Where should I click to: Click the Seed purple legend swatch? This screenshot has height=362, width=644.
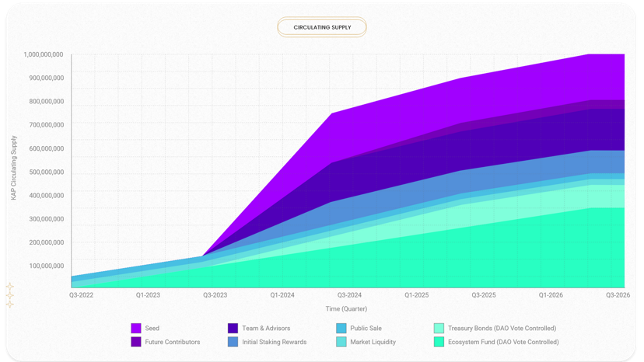136,328
